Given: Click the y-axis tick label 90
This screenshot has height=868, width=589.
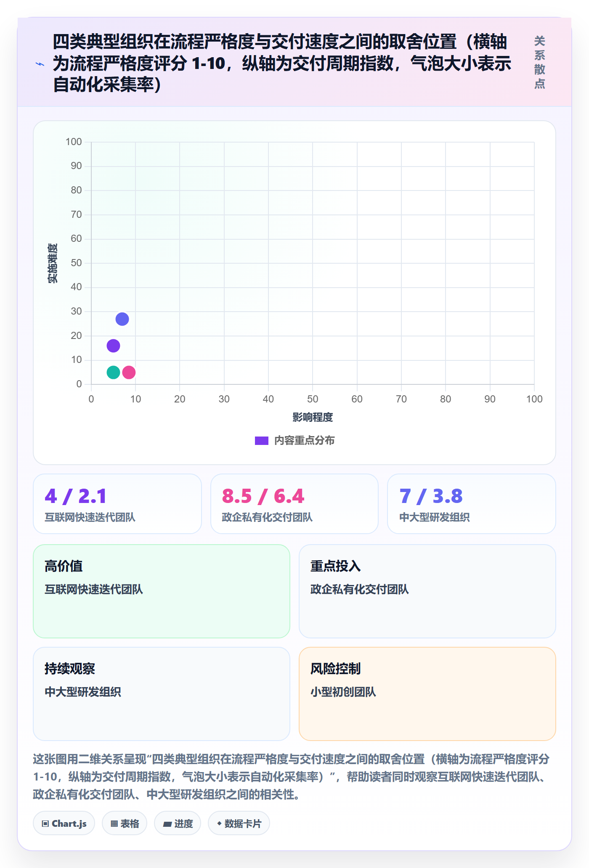Looking at the screenshot, I should point(76,166).
